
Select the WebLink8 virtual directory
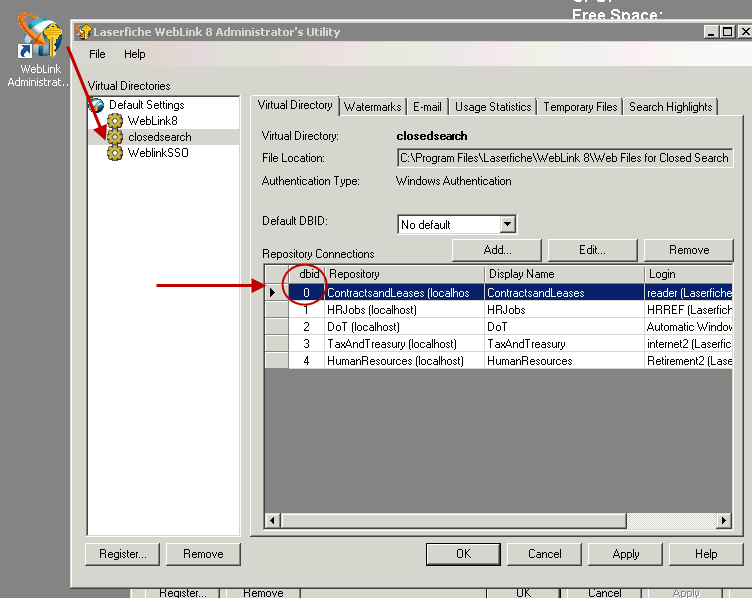tap(153, 121)
